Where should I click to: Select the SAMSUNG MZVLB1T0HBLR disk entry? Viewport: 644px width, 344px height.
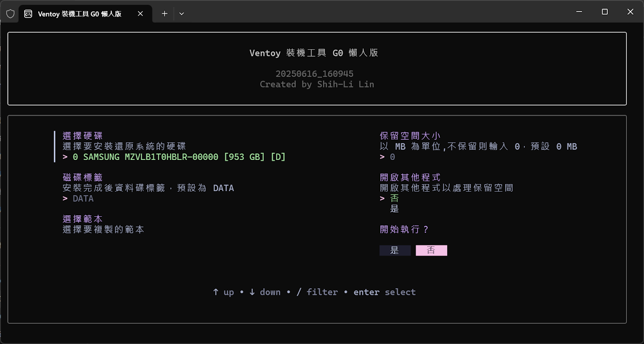(x=179, y=157)
